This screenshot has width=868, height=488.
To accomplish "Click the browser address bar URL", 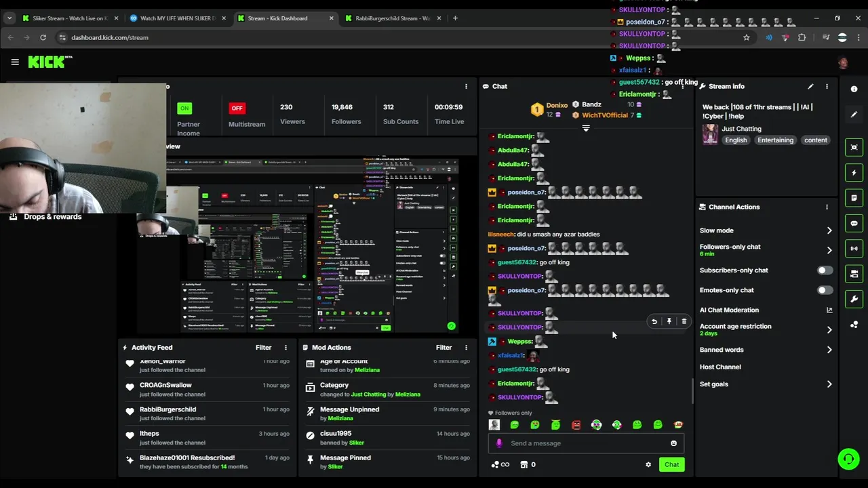I will (110, 37).
